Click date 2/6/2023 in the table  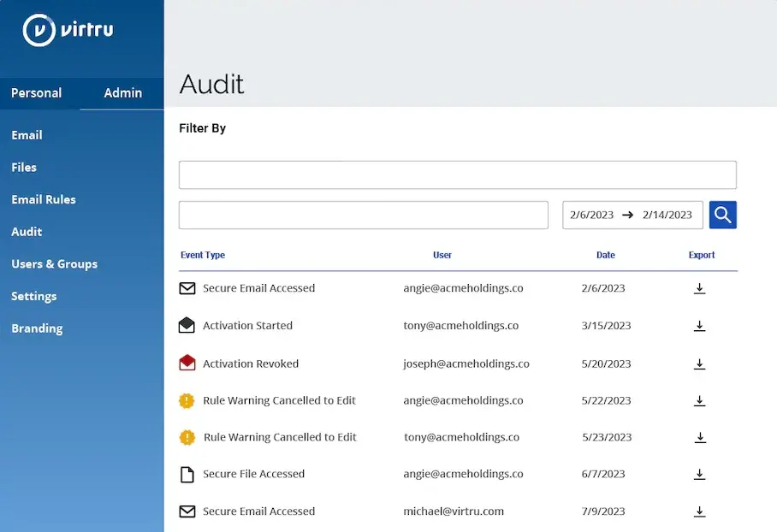point(603,288)
